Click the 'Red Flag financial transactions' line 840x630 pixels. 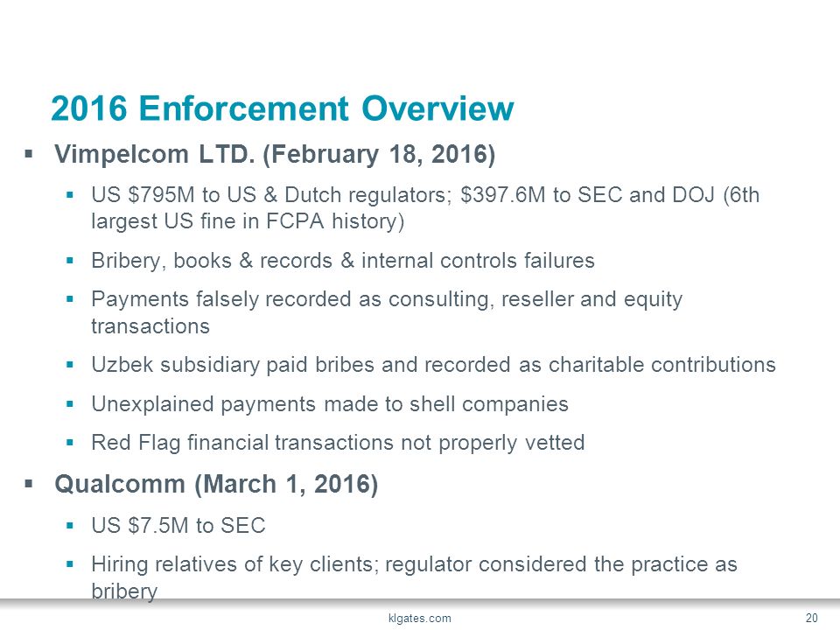pyautogui.click(x=338, y=443)
